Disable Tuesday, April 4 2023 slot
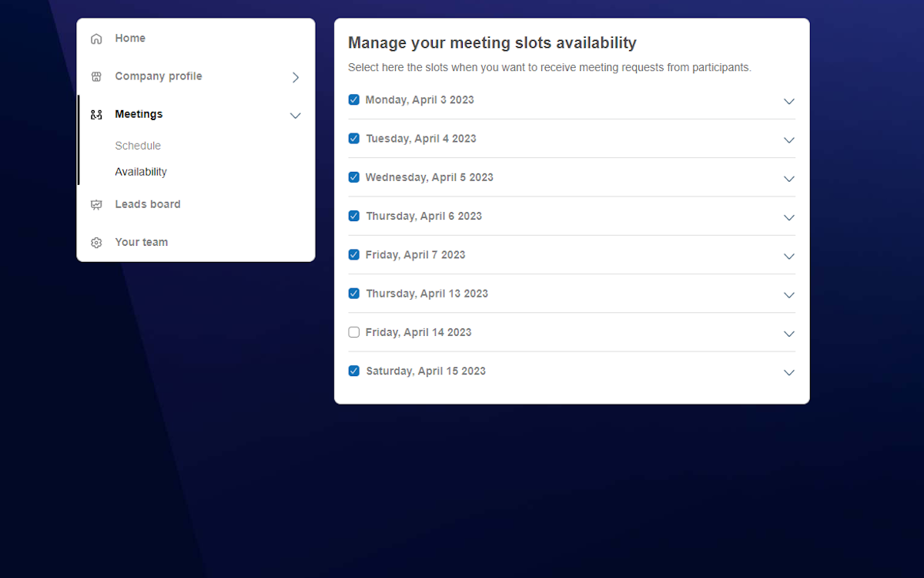 353,138
